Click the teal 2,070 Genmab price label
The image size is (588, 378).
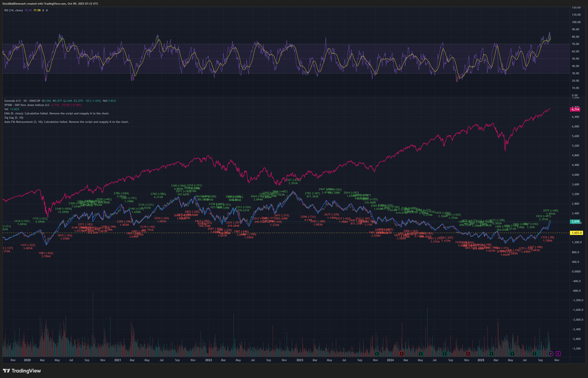(575, 221)
